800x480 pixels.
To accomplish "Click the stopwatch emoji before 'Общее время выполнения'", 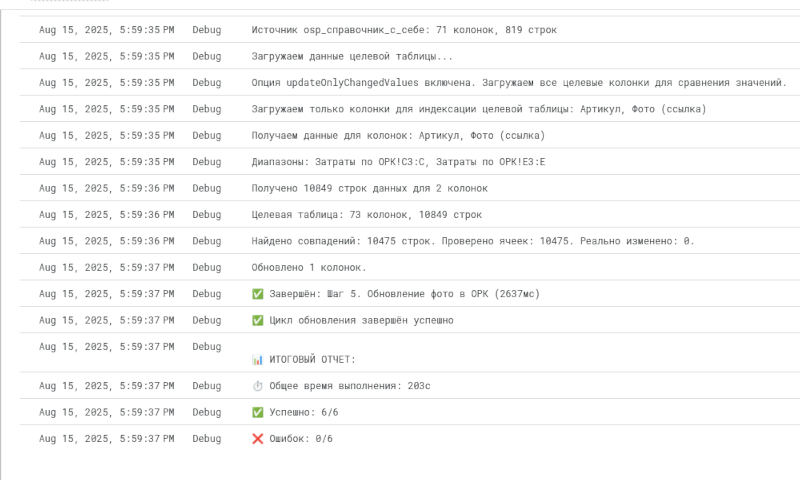I will (258, 386).
